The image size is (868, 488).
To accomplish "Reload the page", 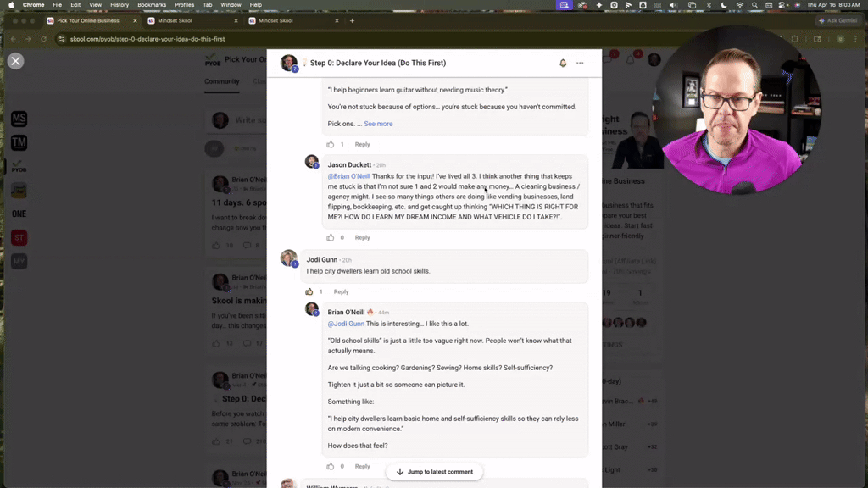I will pos(43,39).
